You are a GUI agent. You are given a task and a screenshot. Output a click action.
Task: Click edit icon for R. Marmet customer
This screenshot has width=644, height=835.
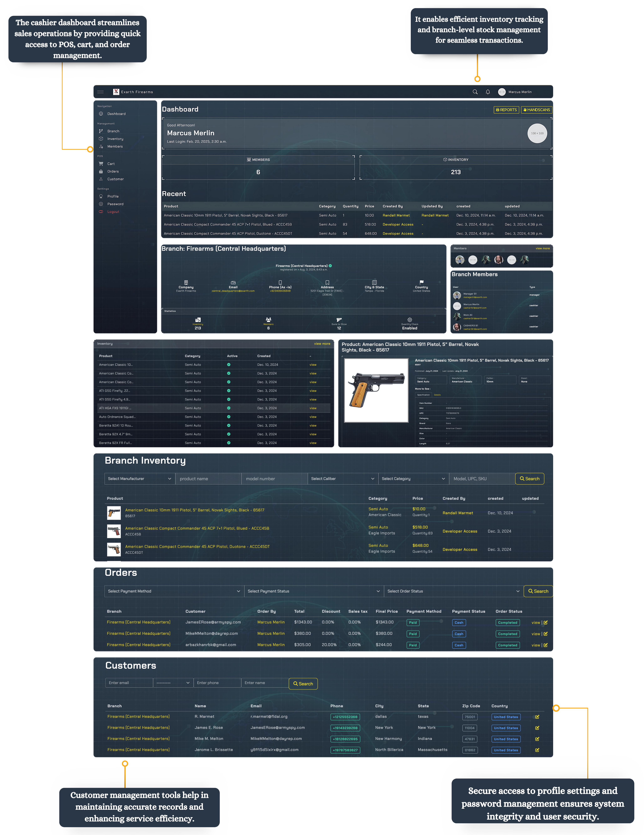[537, 717]
